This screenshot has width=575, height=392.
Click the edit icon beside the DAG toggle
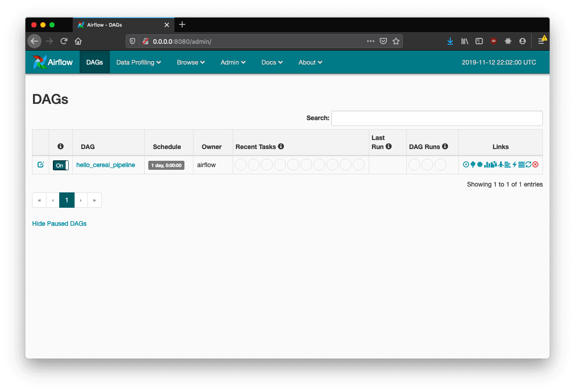[x=40, y=165]
